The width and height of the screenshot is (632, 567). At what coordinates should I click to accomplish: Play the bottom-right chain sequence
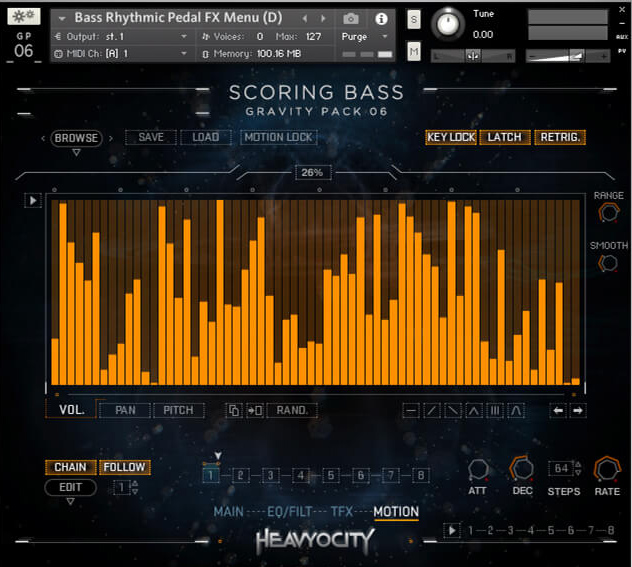click(x=452, y=530)
